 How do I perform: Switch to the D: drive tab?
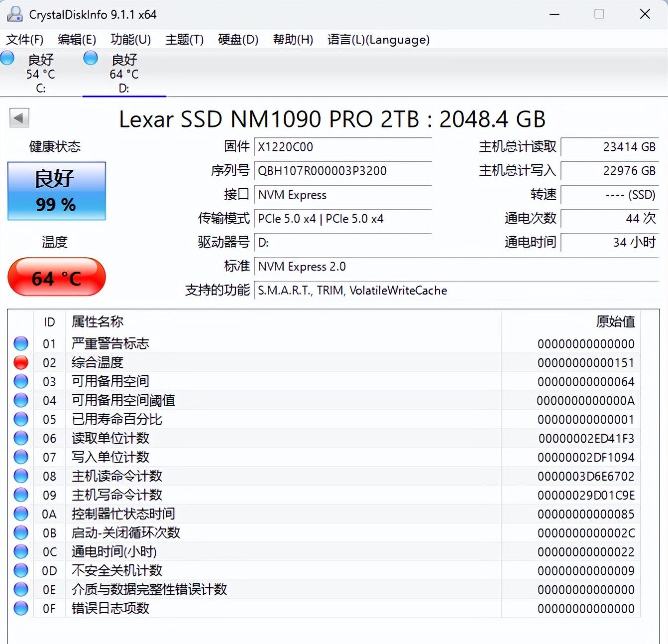(124, 73)
